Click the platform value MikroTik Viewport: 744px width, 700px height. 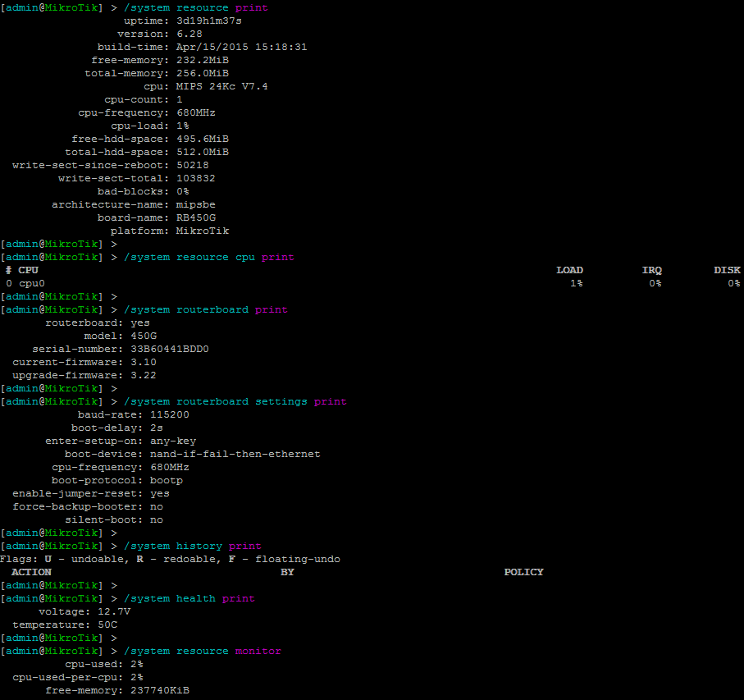pyautogui.click(x=203, y=231)
